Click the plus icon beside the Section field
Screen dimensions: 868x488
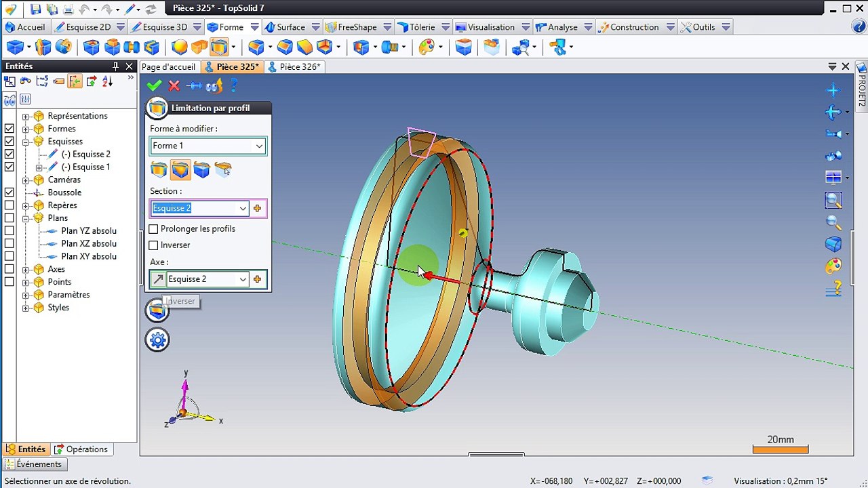(x=257, y=208)
